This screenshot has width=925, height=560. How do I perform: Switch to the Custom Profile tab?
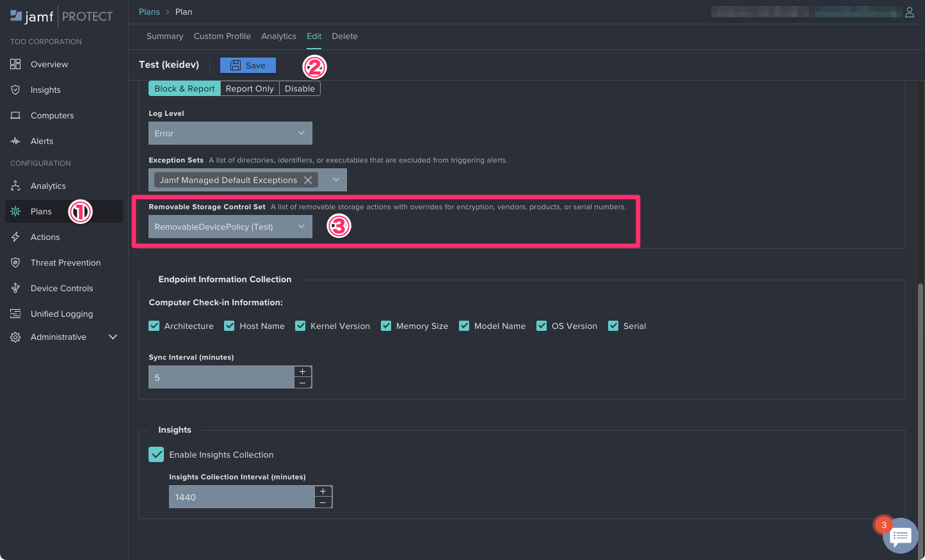tap(222, 36)
